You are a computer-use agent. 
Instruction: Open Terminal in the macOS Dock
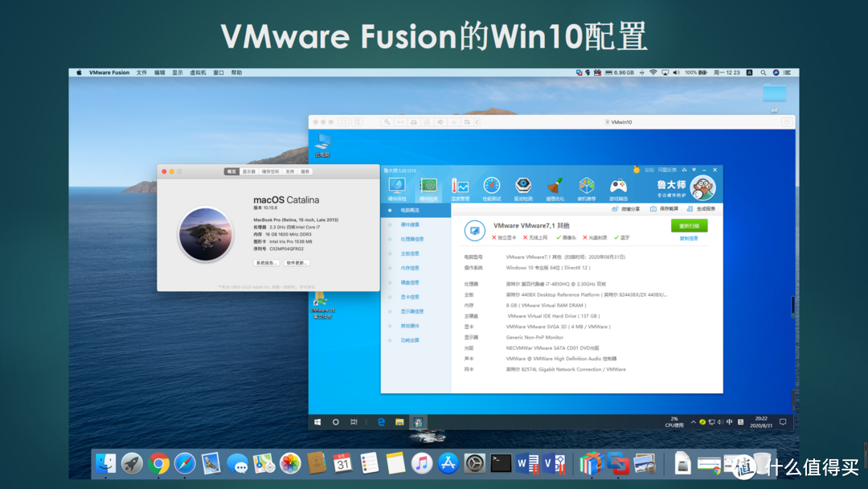[501, 463]
